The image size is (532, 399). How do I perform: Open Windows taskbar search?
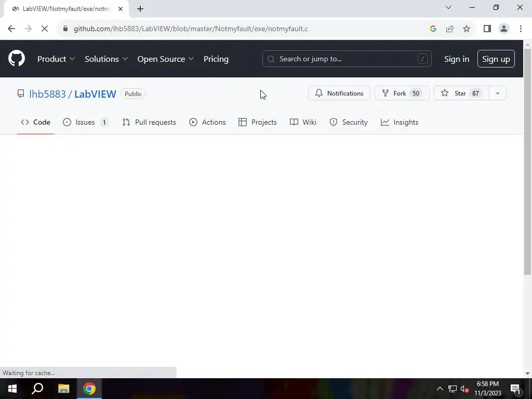pos(37,389)
